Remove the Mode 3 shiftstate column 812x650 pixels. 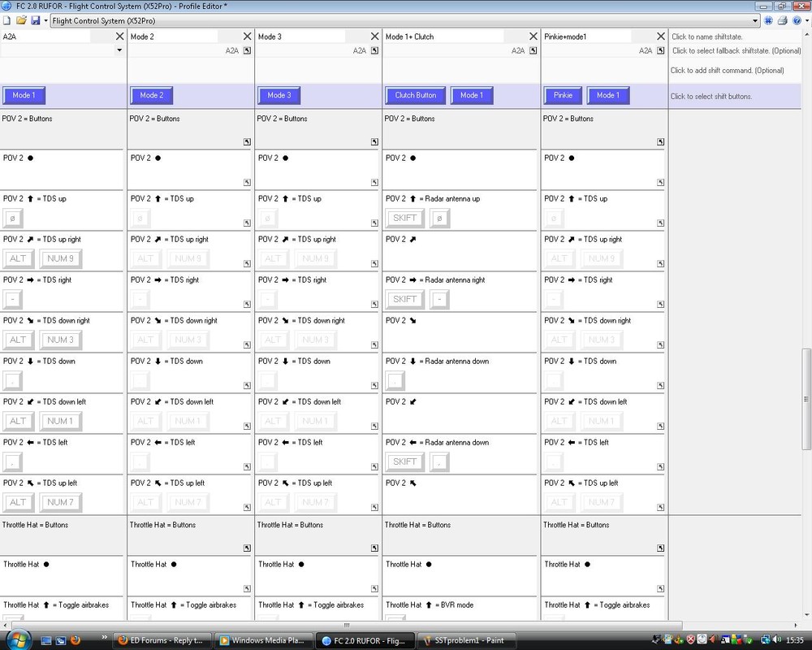374,37
